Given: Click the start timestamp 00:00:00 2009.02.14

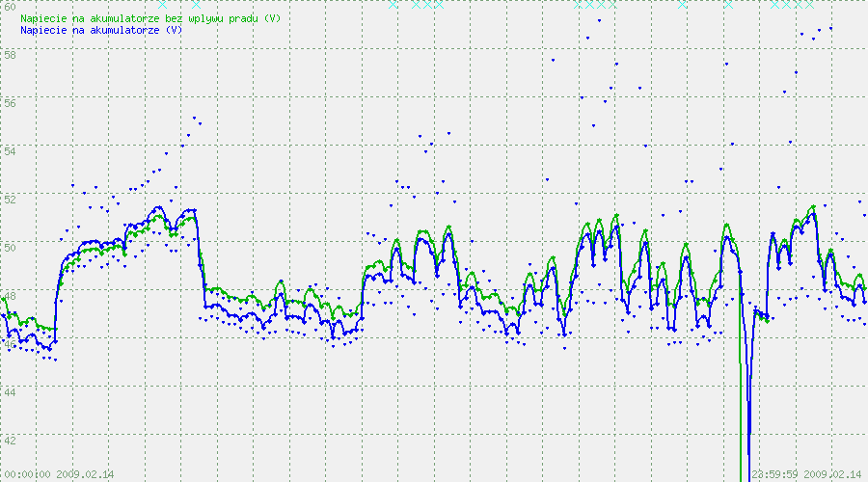Looking at the screenshot, I should pos(58,474).
